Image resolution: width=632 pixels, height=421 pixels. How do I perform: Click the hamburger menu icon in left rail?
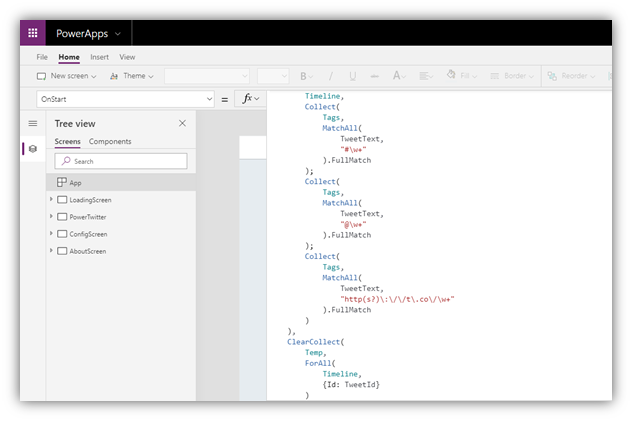32,123
